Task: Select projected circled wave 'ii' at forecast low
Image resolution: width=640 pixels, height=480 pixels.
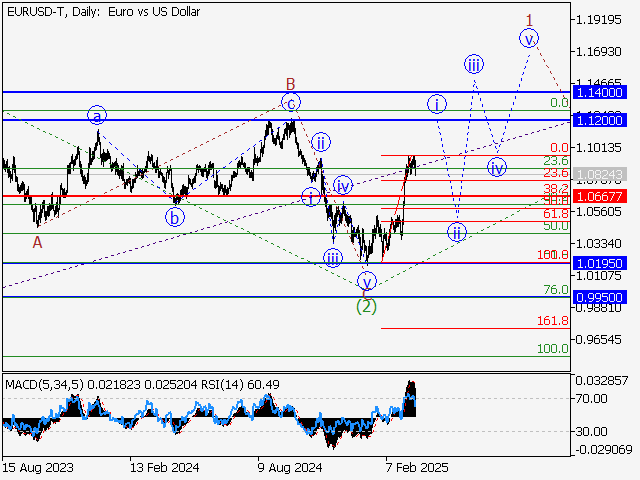Action: coord(457,233)
